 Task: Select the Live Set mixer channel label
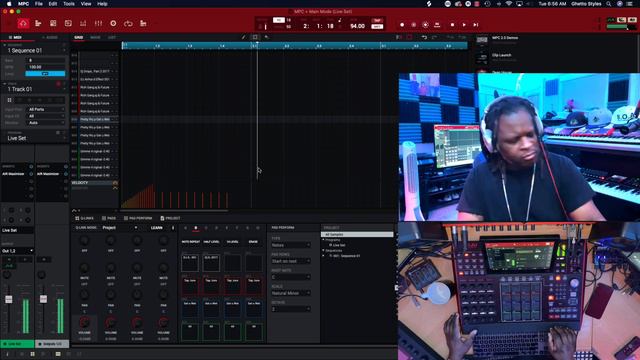point(17,344)
